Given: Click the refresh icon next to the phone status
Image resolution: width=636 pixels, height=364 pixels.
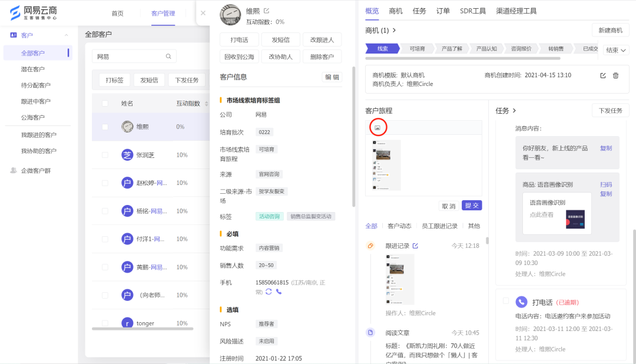Looking at the screenshot, I should pos(269,292).
